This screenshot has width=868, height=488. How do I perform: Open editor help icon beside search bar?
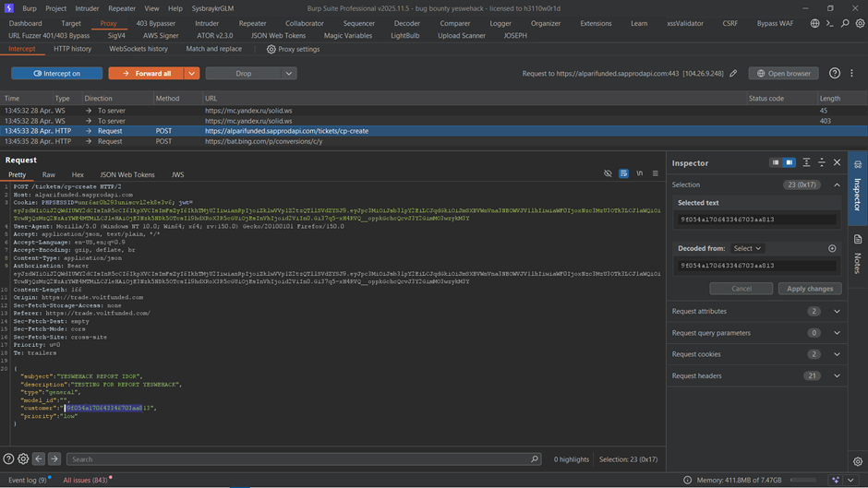click(8, 458)
